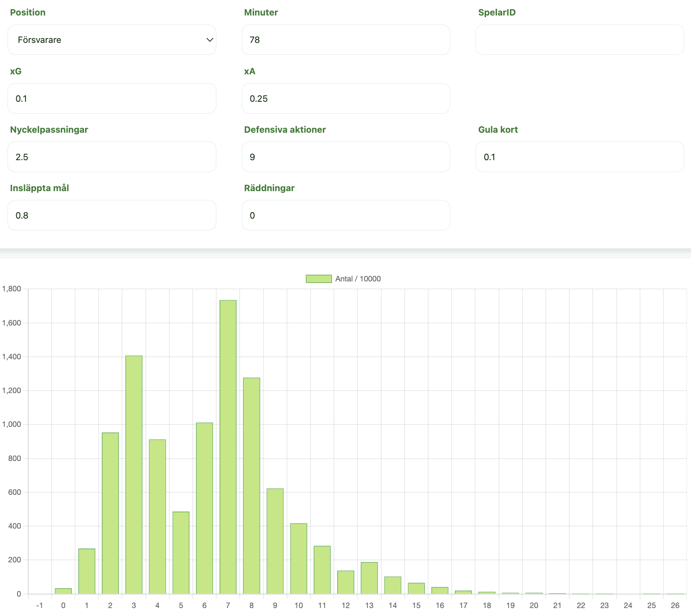Click the Defensiva aktioner input field

click(x=345, y=157)
